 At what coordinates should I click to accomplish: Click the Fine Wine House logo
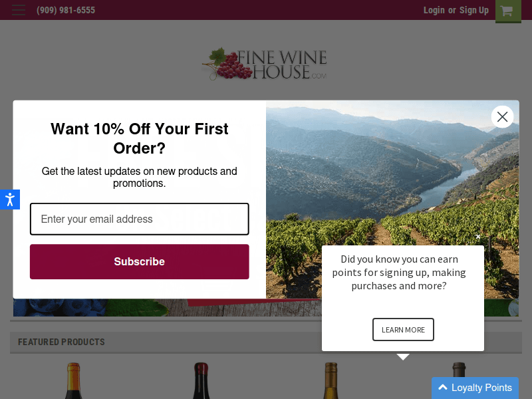265,64
